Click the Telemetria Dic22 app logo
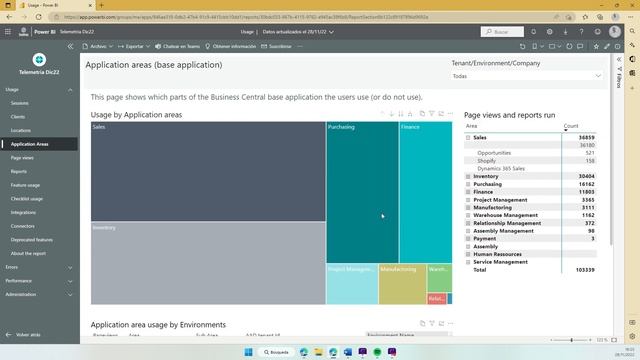This screenshot has height=360, width=640. (x=39, y=60)
